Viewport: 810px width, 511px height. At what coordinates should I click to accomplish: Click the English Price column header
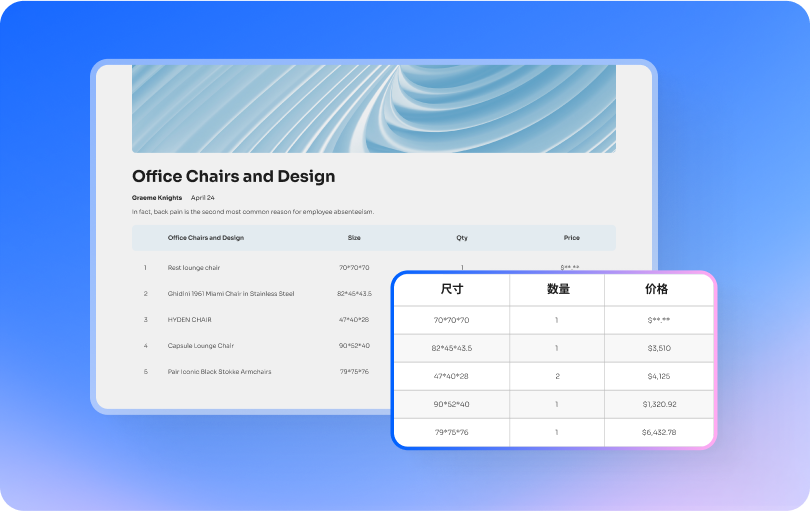(x=571, y=238)
